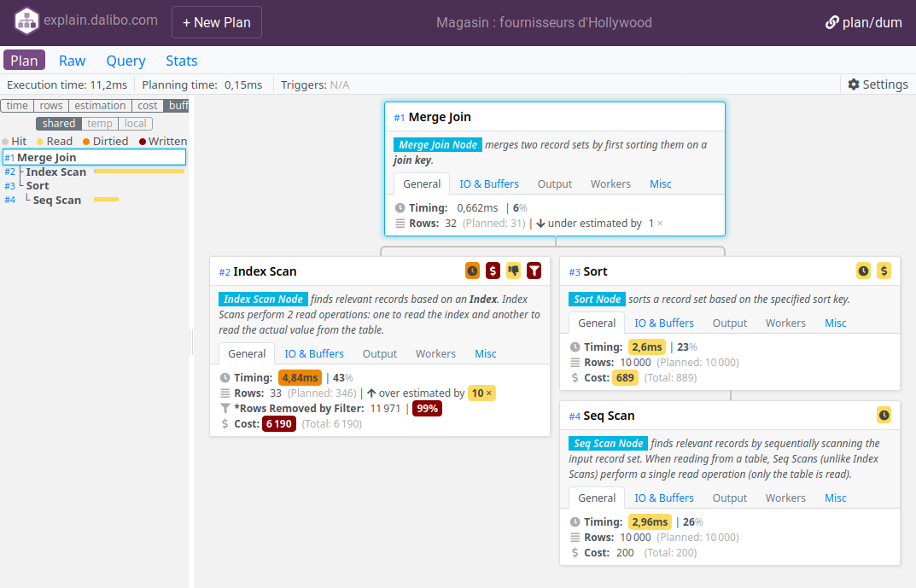Screen dimensions: 916x588
Task: Open Output tab in Index Scan node
Action: point(380,354)
